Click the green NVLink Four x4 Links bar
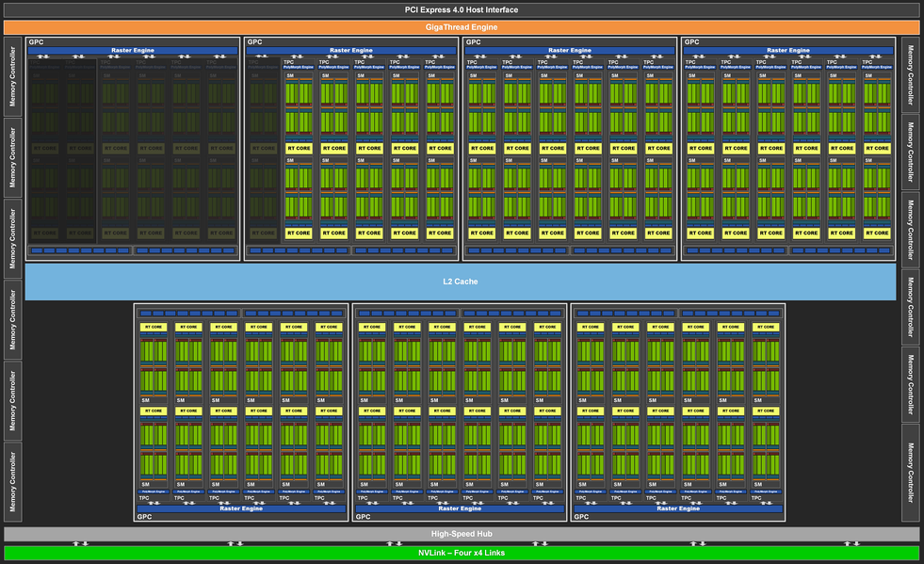Screen dimensions: 924x564 pyautogui.click(x=462, y=553)
